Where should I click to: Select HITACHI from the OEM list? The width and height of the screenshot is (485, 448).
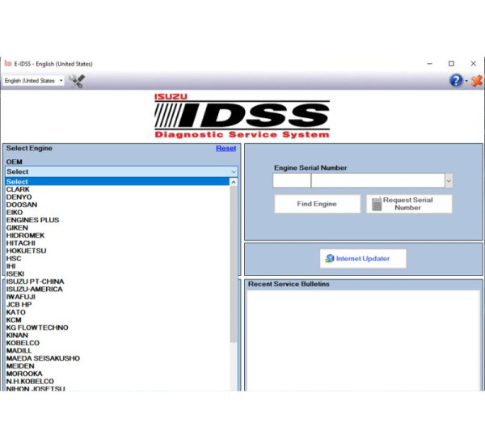[20, 243]
